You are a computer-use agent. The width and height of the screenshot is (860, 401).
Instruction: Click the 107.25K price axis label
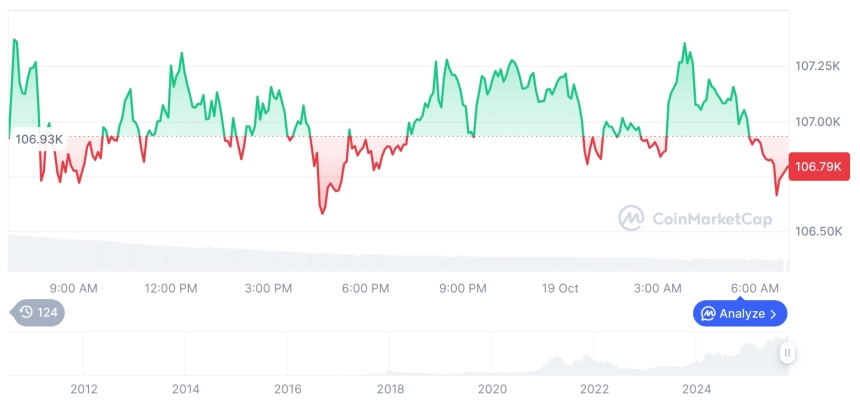(x=818, y=66)
